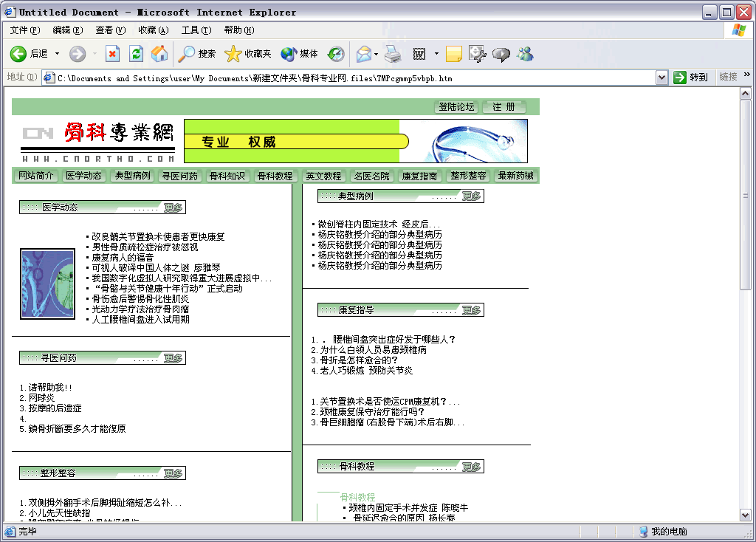Click the skeleton thumbnail image

click(x=47, y=284)
